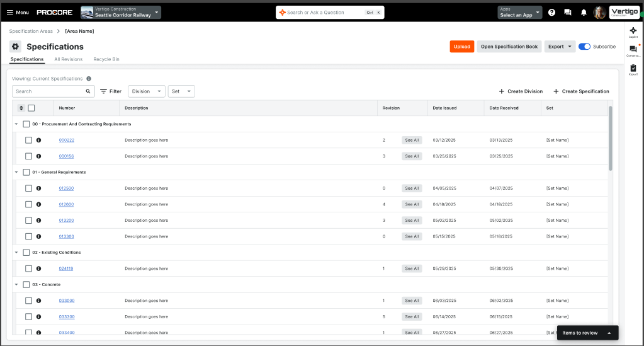Click info icon for spec 000156
Viewport: 644px width, 346px height.
[38, 156]
